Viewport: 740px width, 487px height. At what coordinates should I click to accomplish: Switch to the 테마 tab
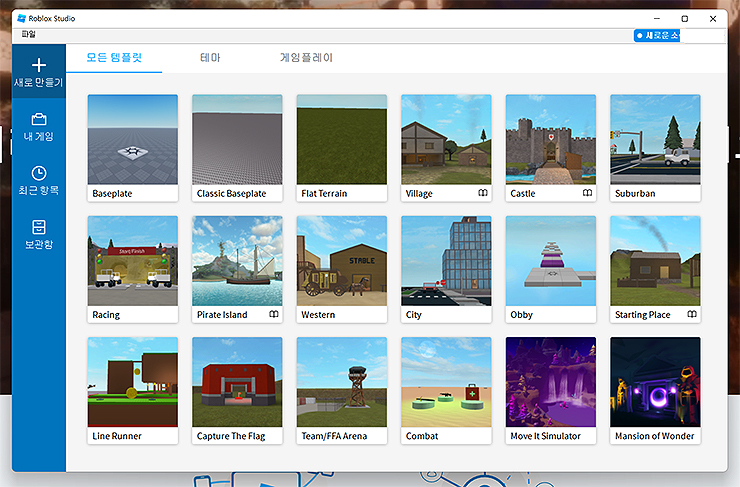[x=210, y=58]
